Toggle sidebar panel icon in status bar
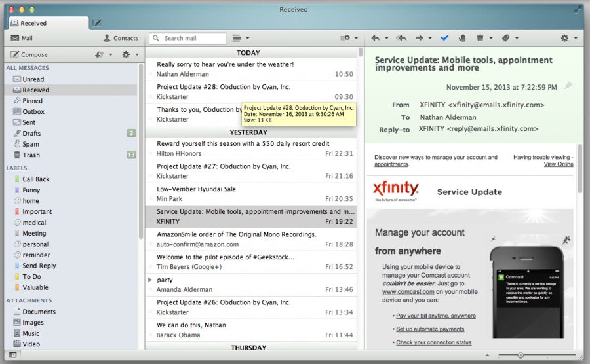The height and width of the screenshot is (364, 590). (x=13, y=355)
